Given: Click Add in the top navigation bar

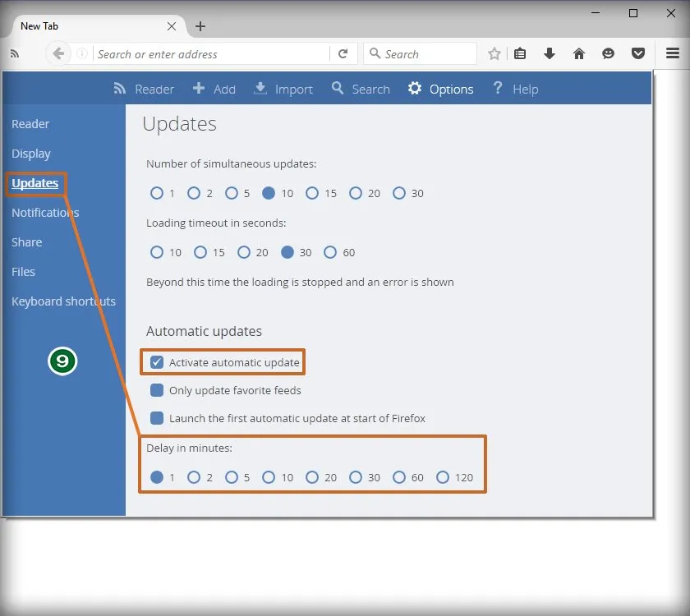Looking at the screenshot, I should tap(214, 89).
